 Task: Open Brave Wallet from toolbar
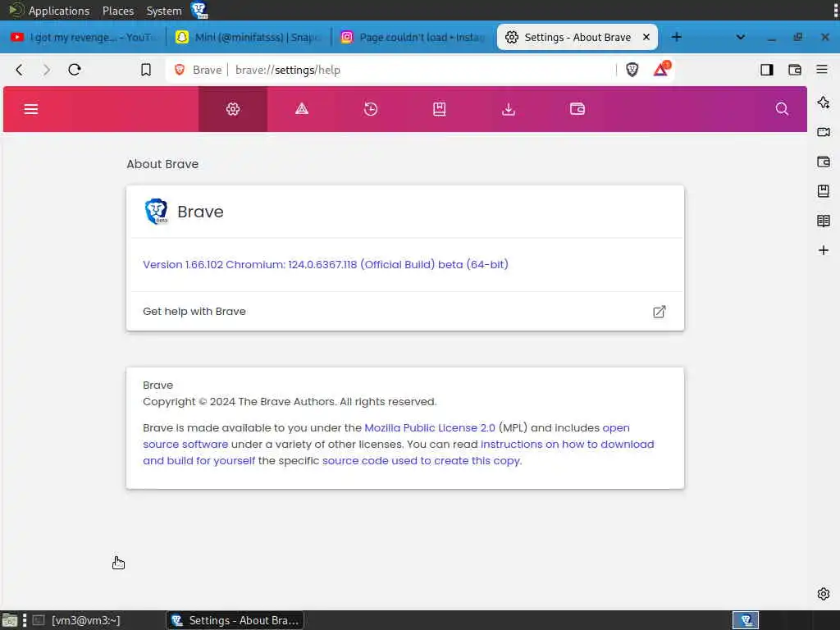[x=794, y=70]
